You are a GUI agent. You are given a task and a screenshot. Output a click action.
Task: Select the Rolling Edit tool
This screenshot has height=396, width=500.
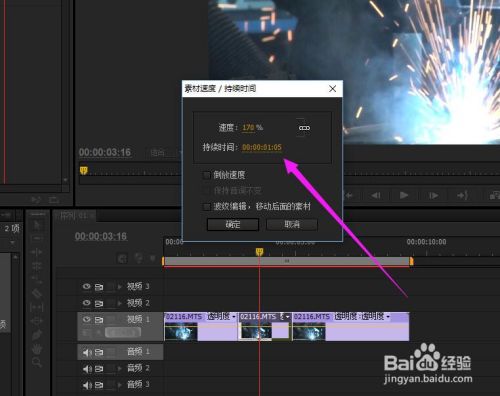point(37,266)
